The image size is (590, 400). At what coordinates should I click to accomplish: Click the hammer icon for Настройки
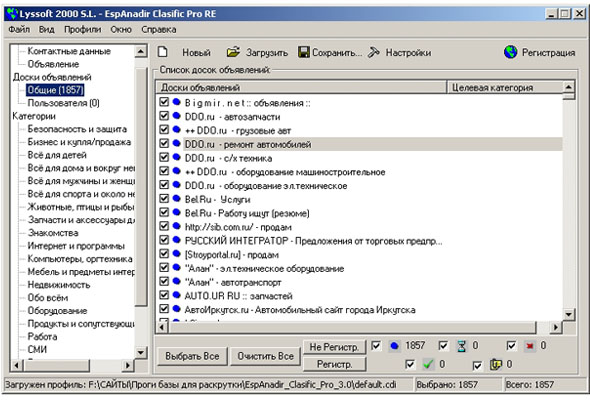[x=374, y=52]
